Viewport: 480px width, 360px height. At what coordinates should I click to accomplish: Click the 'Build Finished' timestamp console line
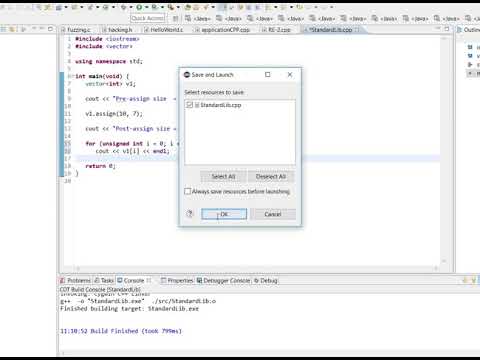121,331
